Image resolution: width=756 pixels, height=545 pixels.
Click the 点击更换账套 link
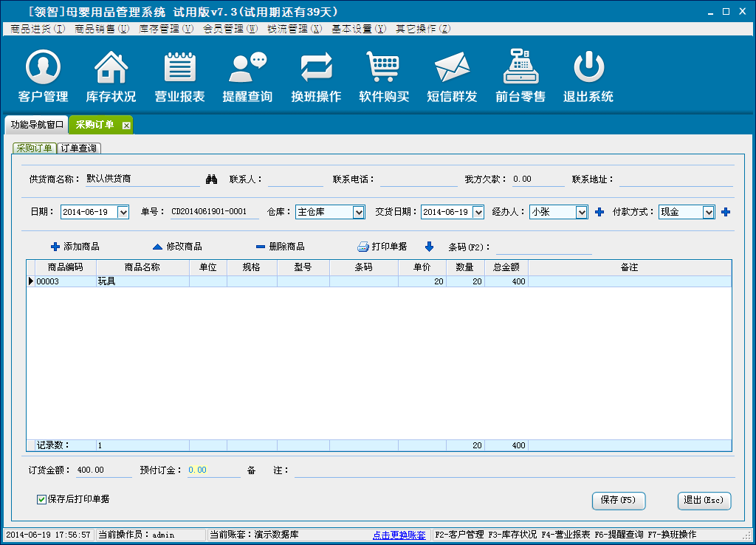[399, 535]
